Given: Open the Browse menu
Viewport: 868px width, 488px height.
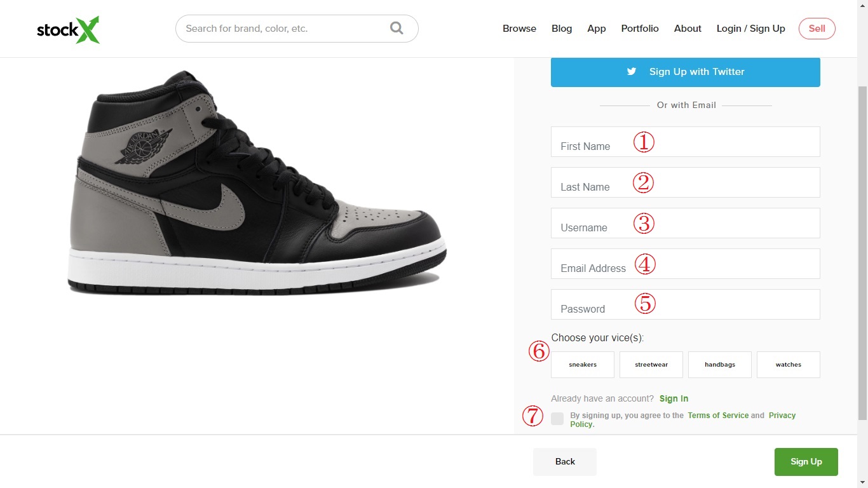Looking at the screenshot, I should [519, 29].
